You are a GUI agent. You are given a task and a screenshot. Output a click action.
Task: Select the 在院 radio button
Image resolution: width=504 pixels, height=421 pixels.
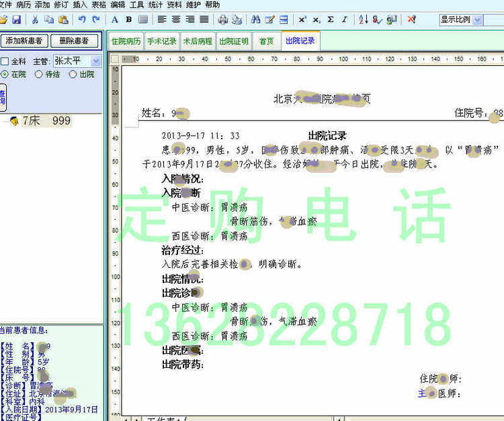point(5,74)
